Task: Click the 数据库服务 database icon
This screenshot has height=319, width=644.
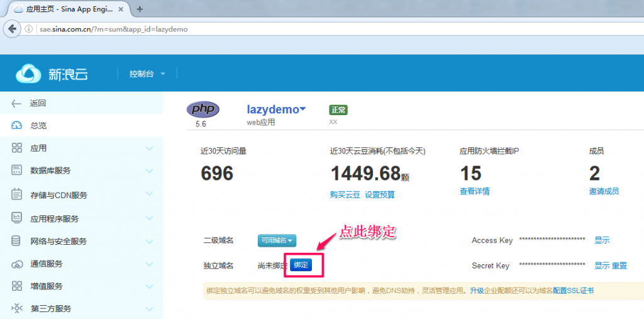Action: (17, 171)
